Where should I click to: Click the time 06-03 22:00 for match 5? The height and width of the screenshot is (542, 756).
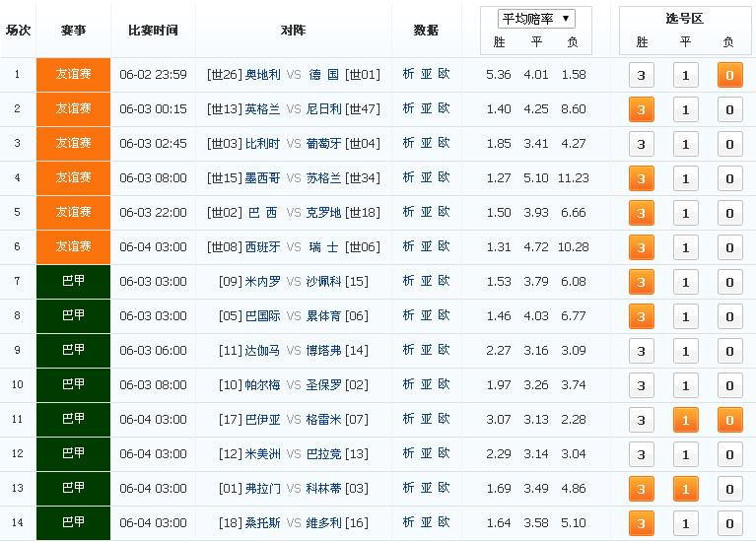(153, 213)
